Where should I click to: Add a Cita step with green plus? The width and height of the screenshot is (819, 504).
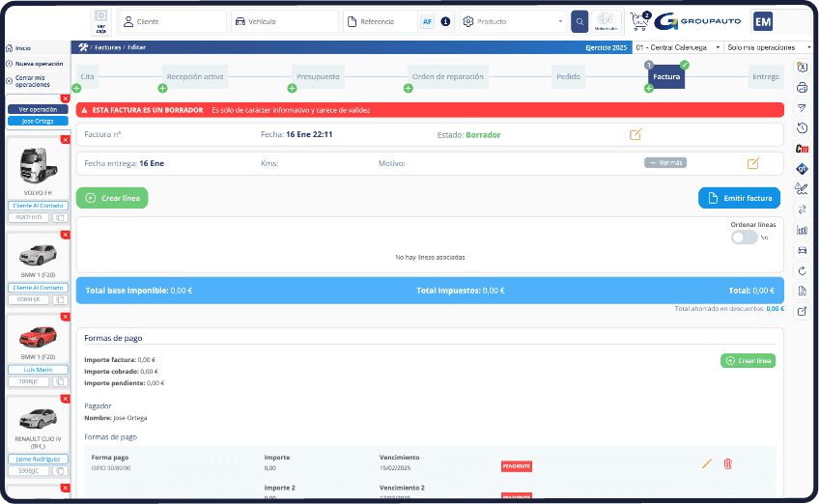pyautogui.click(x=77, y=88)
